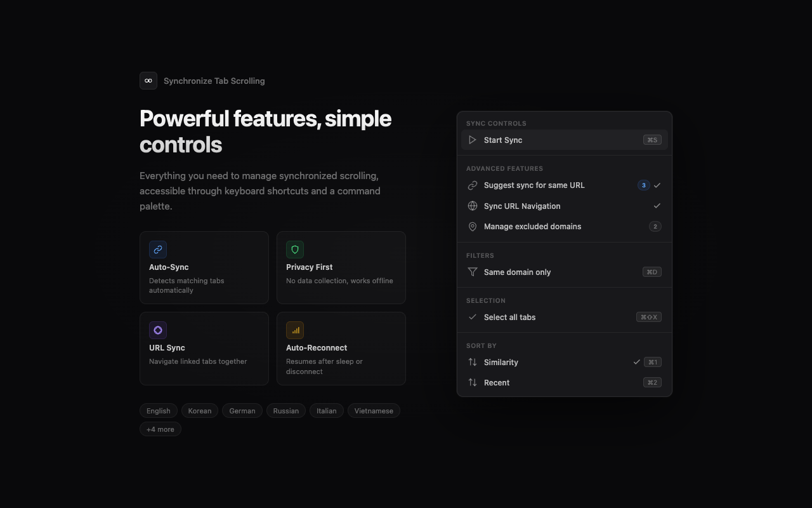
Task: Click 'No data collection, works offline' text
Action: pos(339,281)
